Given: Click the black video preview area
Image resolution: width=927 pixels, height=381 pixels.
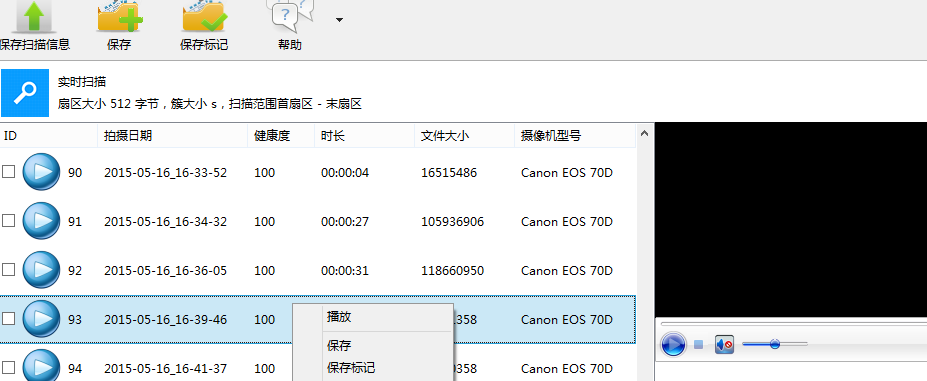Looking at the screenshot, I should point(791,219).
